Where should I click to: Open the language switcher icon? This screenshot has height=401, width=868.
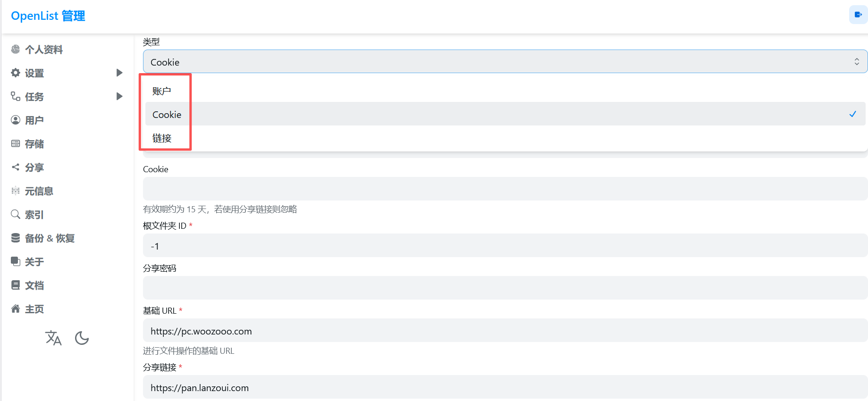[53, 338]
